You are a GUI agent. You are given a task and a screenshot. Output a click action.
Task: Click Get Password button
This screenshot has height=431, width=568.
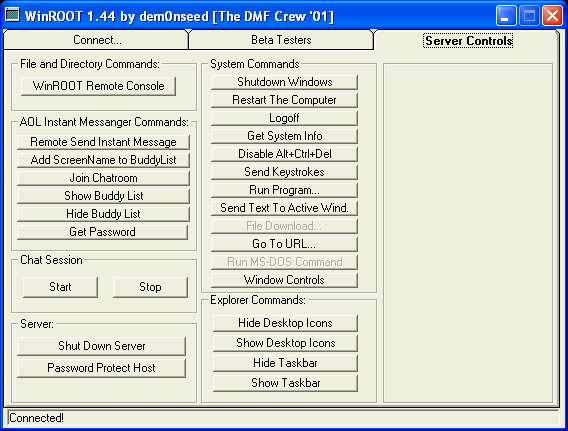click(x=103, y=232)
